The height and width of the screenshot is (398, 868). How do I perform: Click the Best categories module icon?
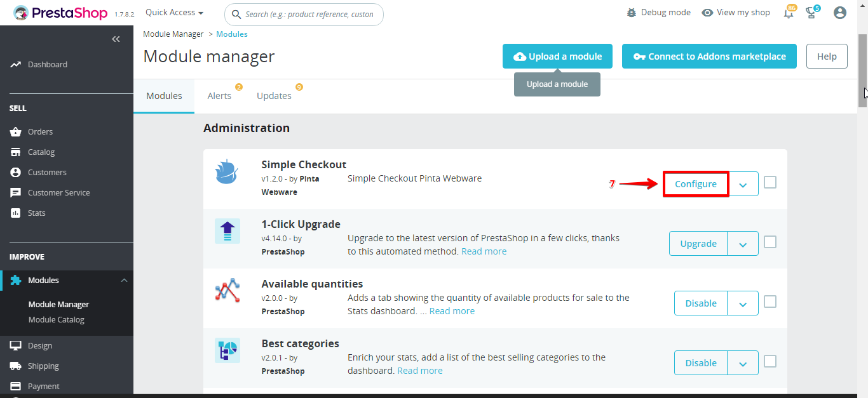pos(227,350)
